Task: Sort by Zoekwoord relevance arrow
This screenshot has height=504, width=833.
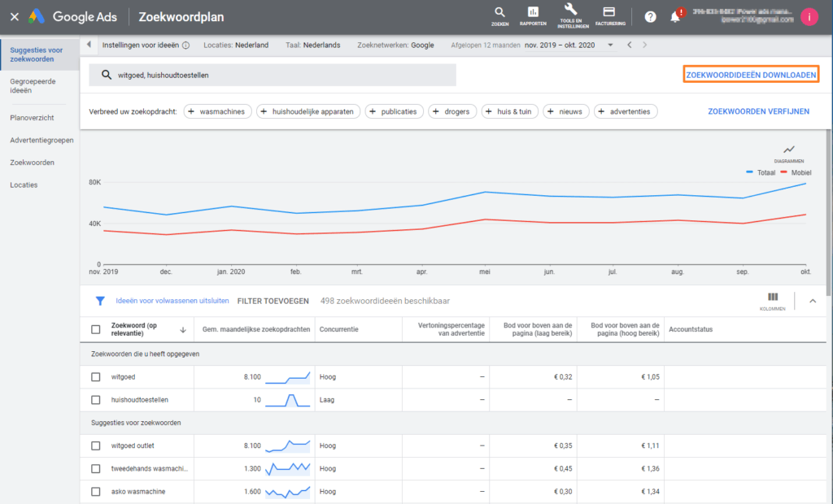Action: [x=183, y=330]
